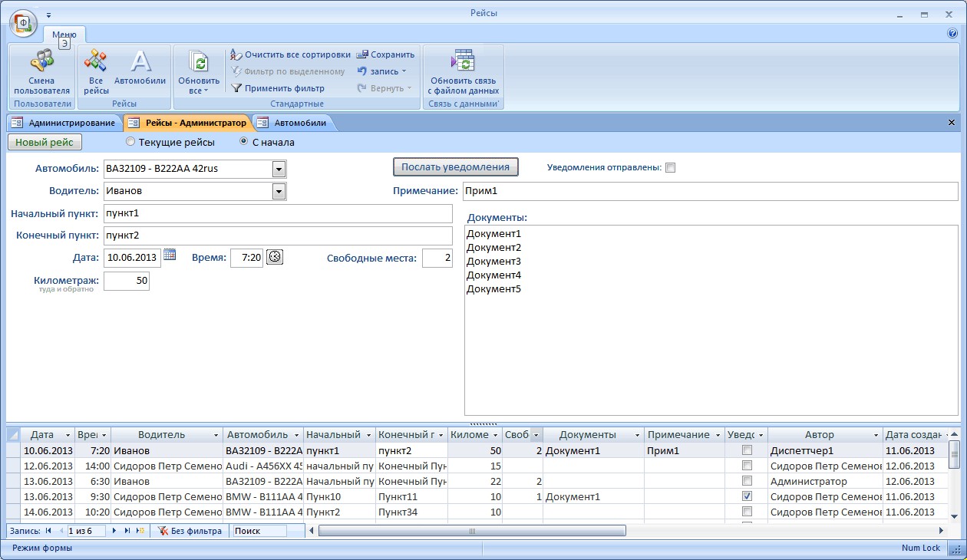Expand the Водитель dropdown list

pyautogui.click(x=279, y=191)
